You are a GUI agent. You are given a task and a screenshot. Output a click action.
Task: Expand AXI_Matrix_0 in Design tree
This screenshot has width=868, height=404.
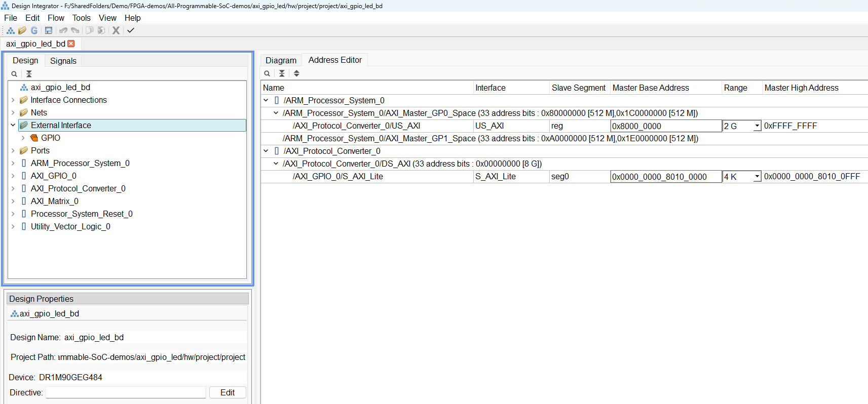[13, 201]
